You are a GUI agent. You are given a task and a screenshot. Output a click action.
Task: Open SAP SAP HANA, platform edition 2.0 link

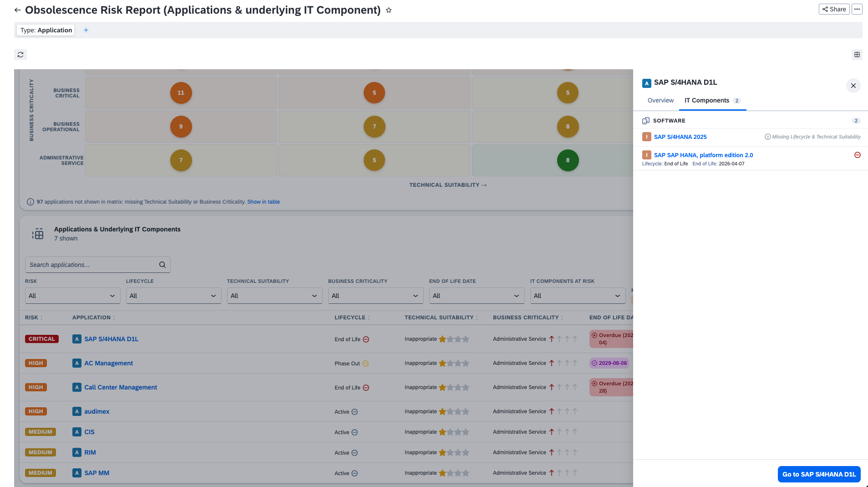pos(703,155)
